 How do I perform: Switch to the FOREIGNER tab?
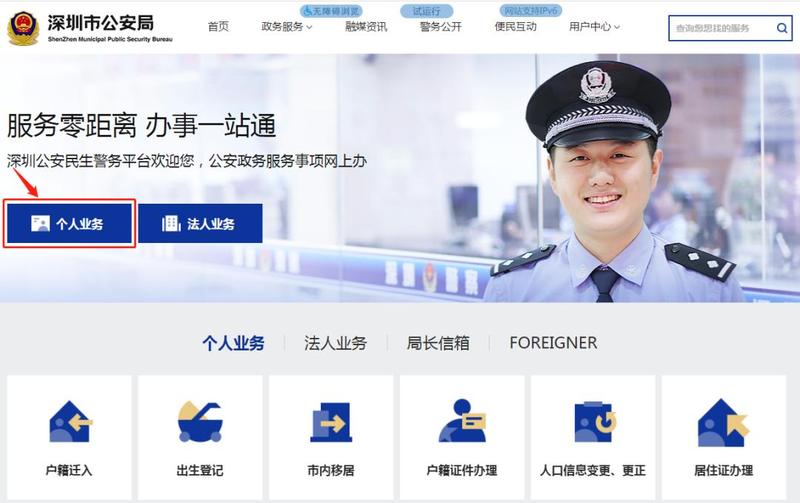point(553,343)
